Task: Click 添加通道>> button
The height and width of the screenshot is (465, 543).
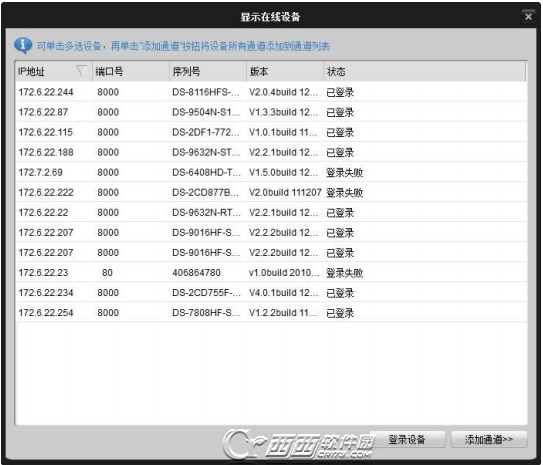Action: coord(489,440)
